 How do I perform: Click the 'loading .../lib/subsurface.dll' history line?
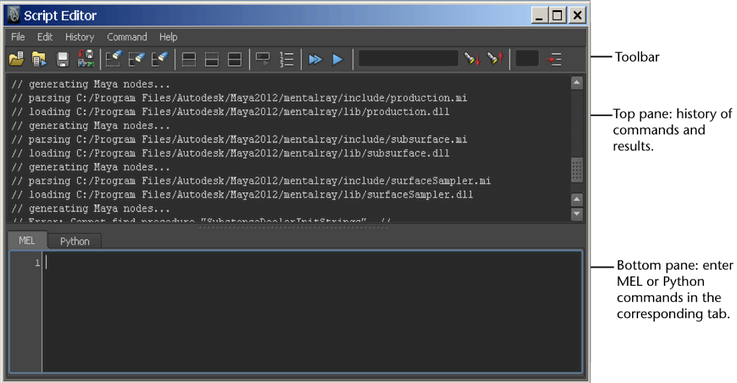click(230, 153)
